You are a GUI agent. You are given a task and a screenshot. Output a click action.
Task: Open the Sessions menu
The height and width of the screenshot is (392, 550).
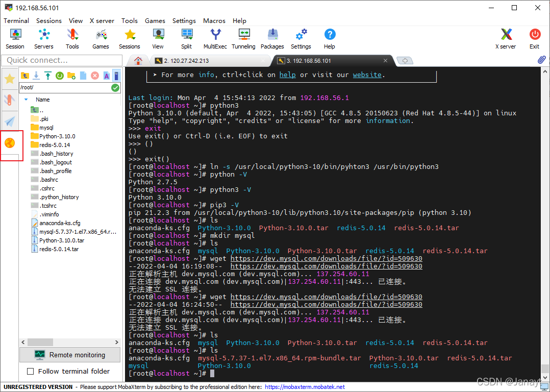click(x=49, y=21)
